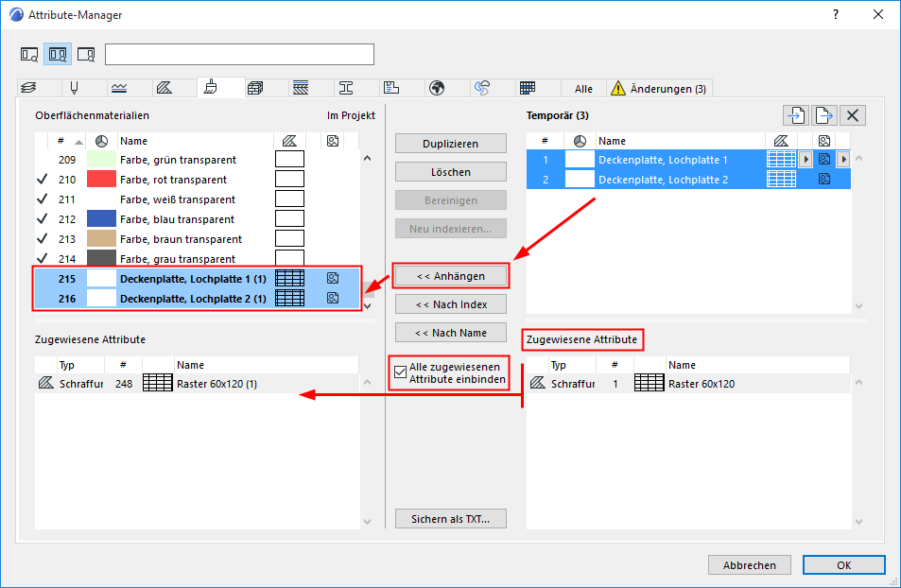901x588 pixels.
Task: Open the Fills (Schraffuren) attribute tab
Action: pyautogui.click(x=165, y=88)
